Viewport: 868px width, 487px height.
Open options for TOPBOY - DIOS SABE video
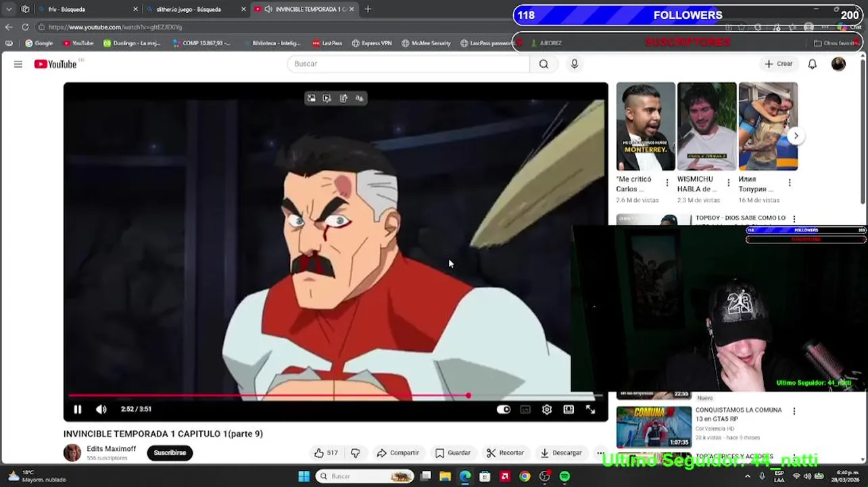point(794,219)
